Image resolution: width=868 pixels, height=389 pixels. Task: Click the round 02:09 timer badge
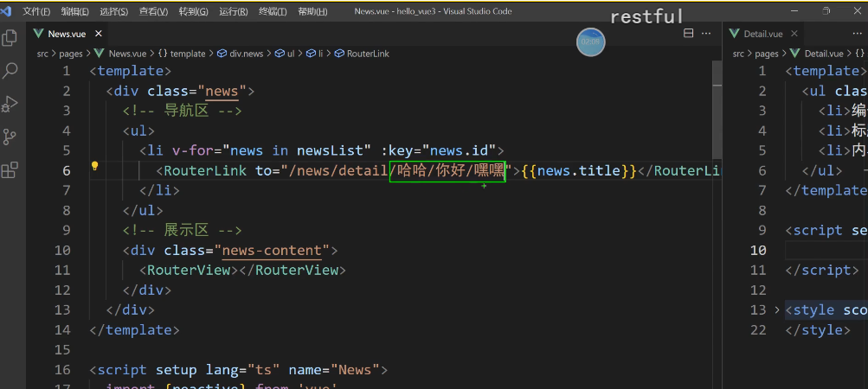coord(591,42)
